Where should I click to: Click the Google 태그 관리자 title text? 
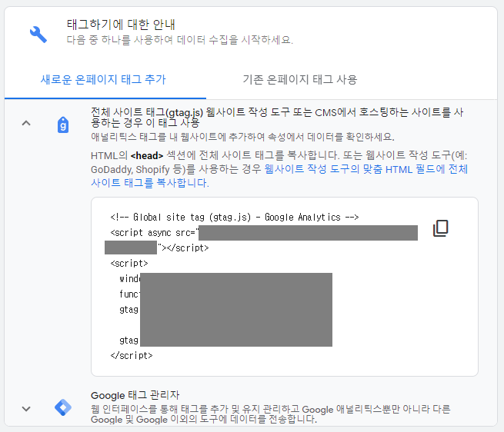[x=135, y=395]
